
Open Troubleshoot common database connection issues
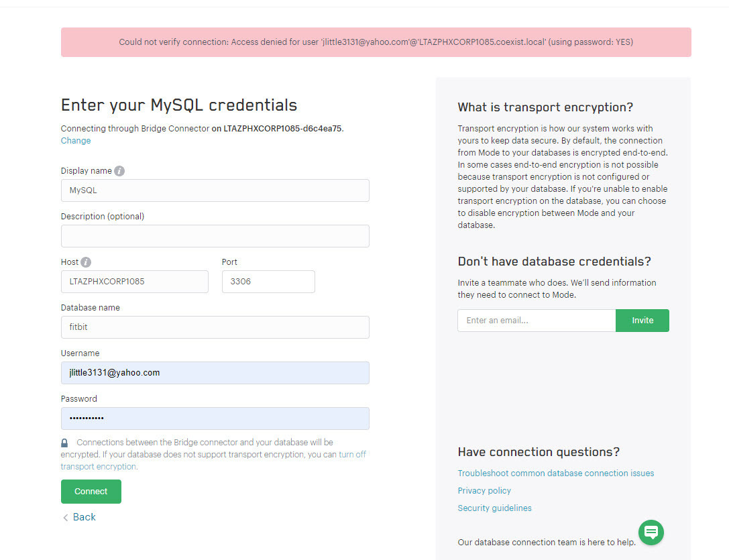pyautogui.click(x=555, y=473)
